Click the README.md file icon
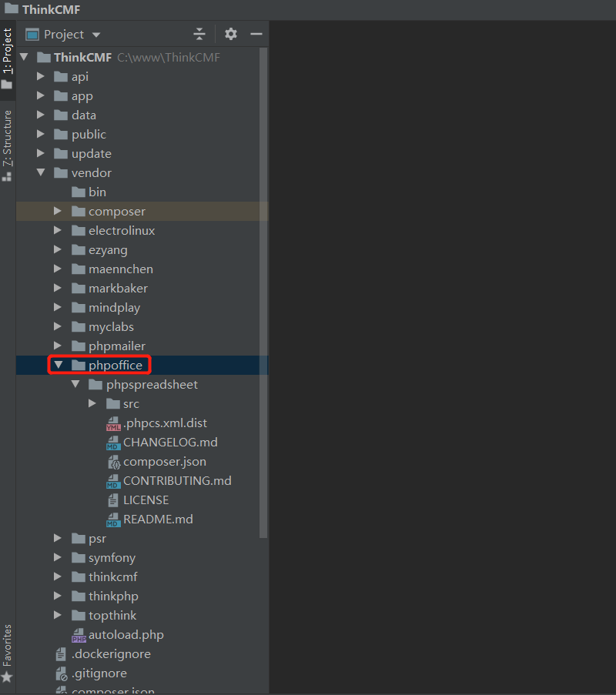 113,520
